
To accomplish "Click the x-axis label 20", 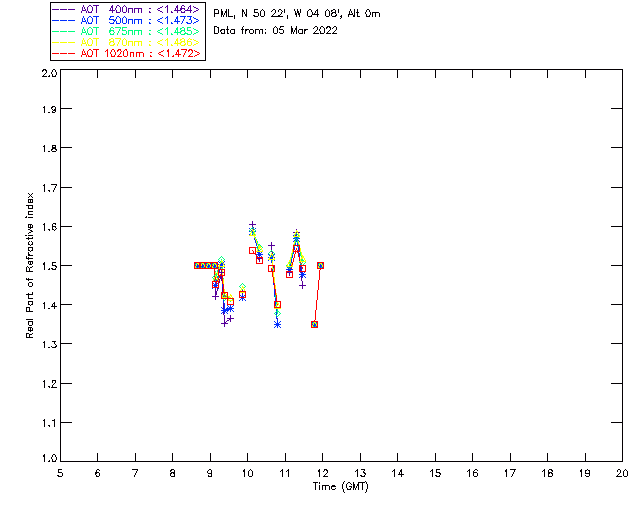I will (x=622, y=473).
